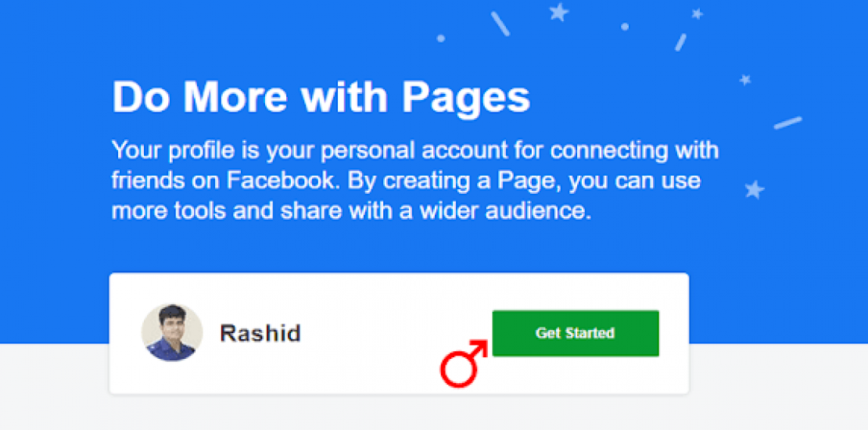
Task: Open Rashid's profile picture
Action: 172,333
